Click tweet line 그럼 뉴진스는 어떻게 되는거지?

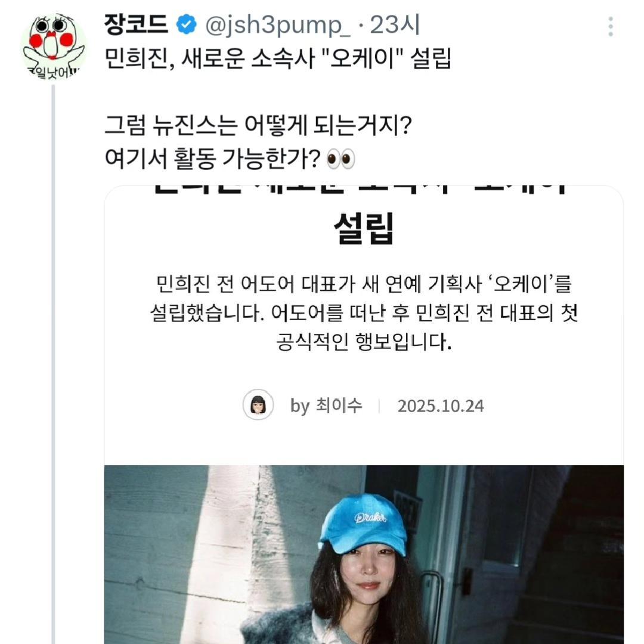pos(258,125)
